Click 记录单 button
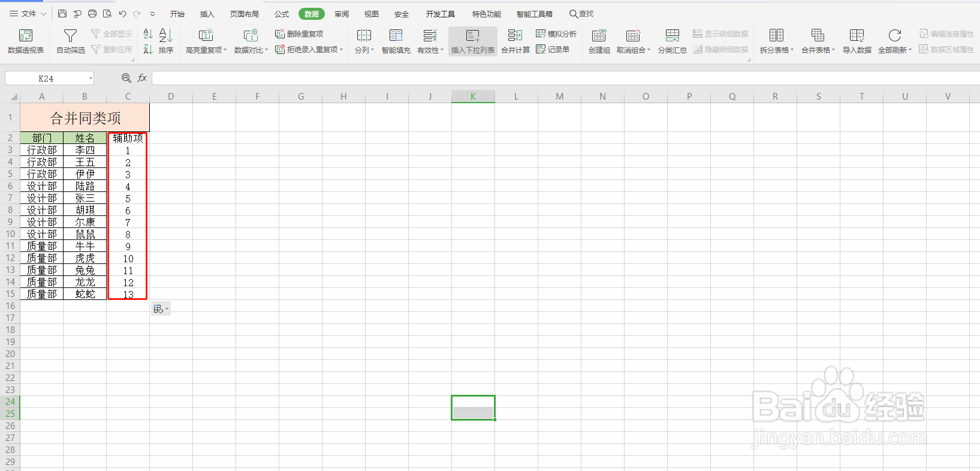 [x=553, y=50]
